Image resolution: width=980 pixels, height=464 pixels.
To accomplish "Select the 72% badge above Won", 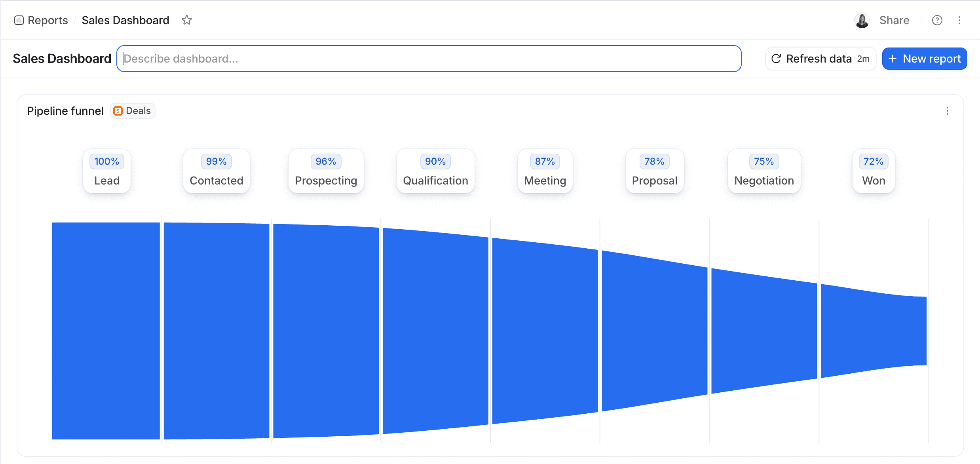I will pos(873,161).
